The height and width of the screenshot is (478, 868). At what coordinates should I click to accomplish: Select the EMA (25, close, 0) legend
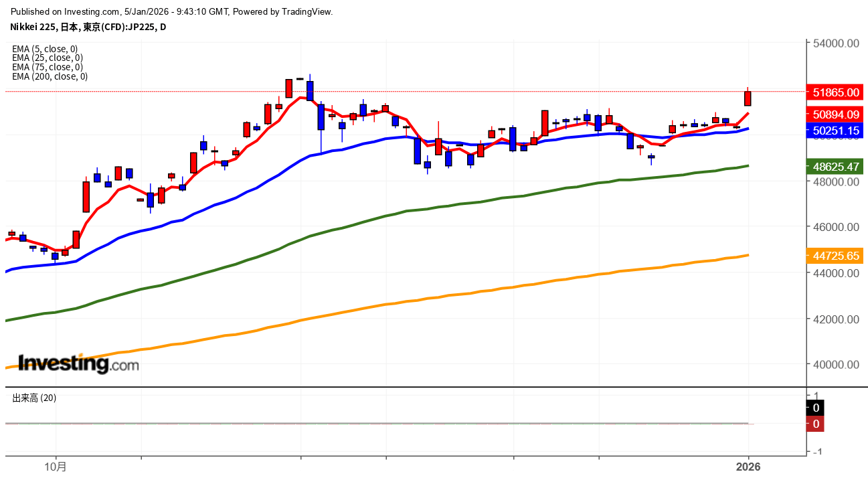pos(48,58)
